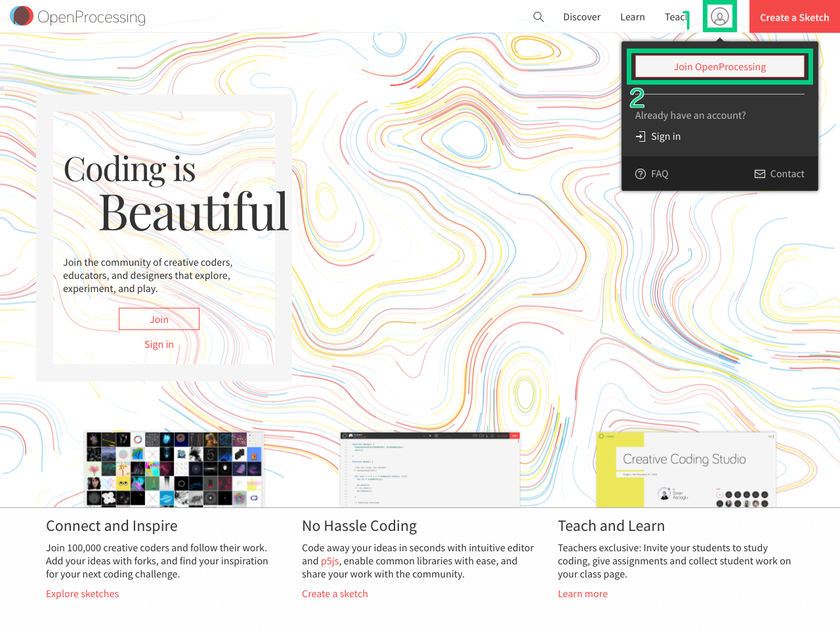Open the Learn menu
Screen dimensions: 840x630
tap(633, 17)
